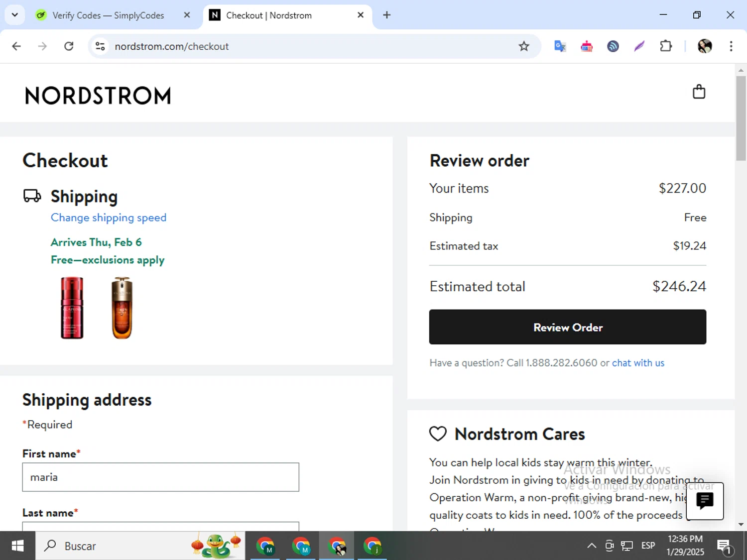Bookmark this page with the star icon
Viewport: 747px width, 560px height.
coord(524,46)
